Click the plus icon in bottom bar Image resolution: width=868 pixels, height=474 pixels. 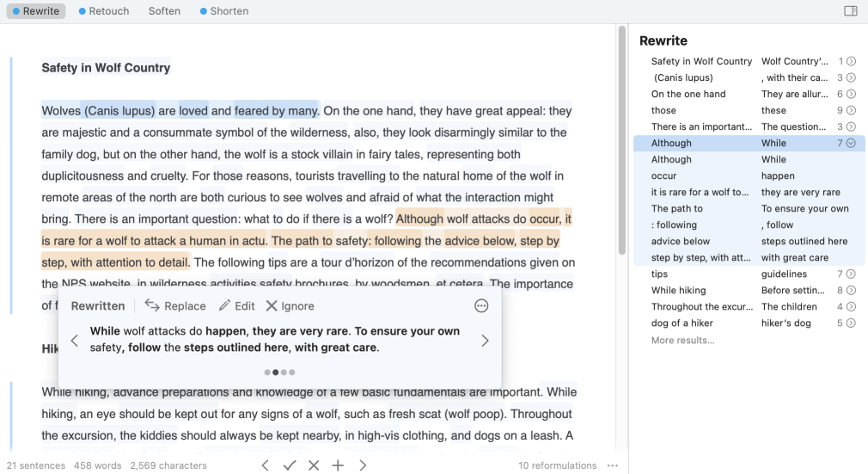point(338,465)
